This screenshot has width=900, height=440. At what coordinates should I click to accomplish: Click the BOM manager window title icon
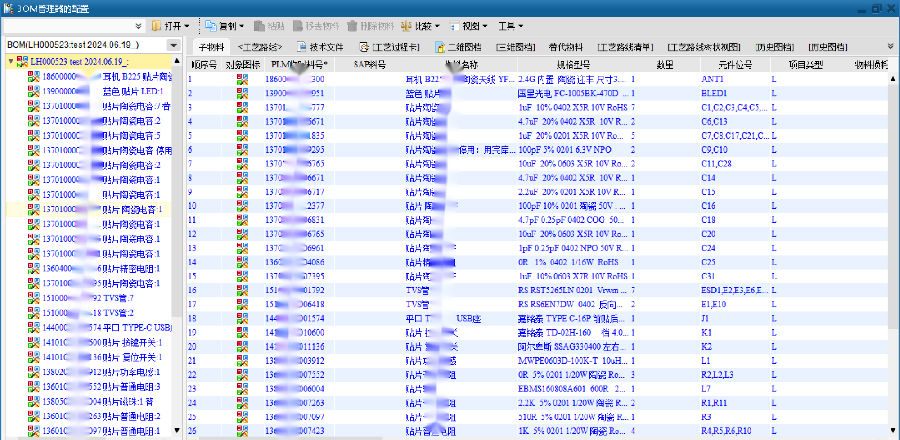pos(8,9)
